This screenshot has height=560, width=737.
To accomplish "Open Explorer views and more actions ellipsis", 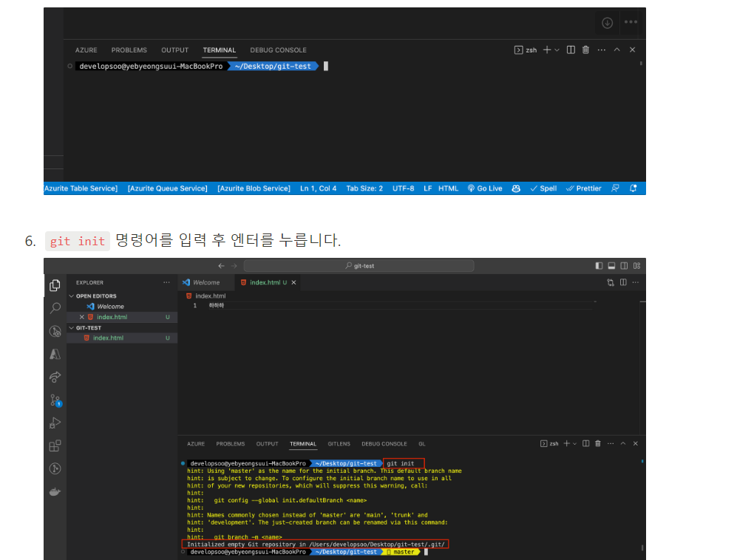I will click(x=166, y=282).
